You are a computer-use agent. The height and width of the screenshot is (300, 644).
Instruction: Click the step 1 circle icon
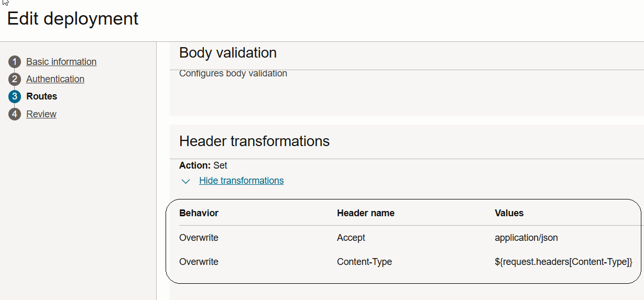click(15, 62)
